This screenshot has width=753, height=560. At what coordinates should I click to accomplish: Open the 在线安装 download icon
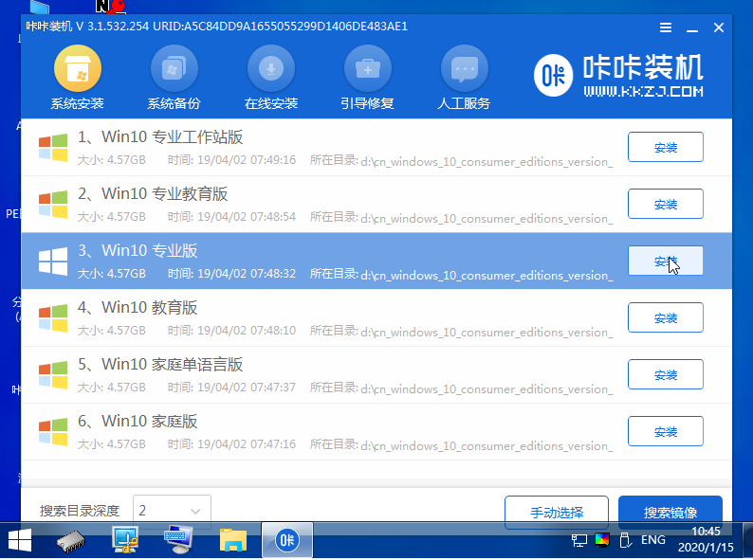271,68
